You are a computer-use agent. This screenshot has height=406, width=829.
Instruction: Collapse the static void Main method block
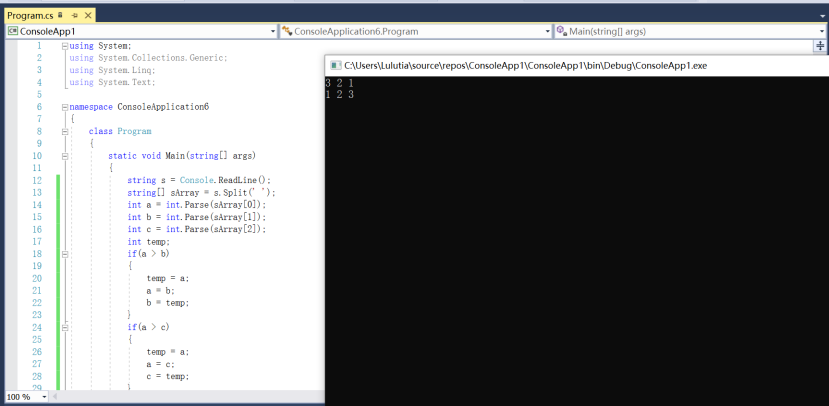coord(65,156)
